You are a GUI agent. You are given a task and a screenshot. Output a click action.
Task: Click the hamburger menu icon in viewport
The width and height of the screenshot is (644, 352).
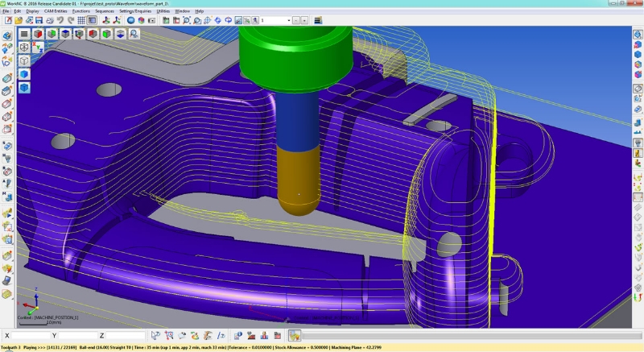25,34
